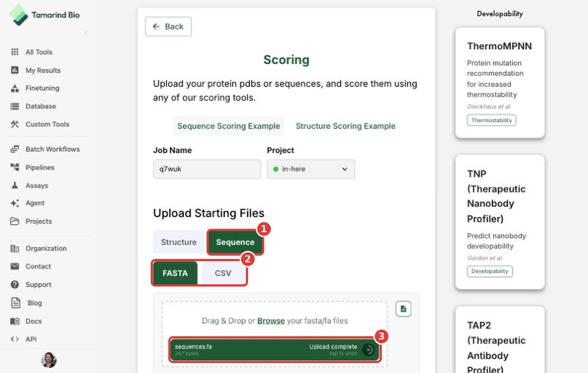Click Browse link for fasta files
The image size is (588, 373).
pos(271,321)
